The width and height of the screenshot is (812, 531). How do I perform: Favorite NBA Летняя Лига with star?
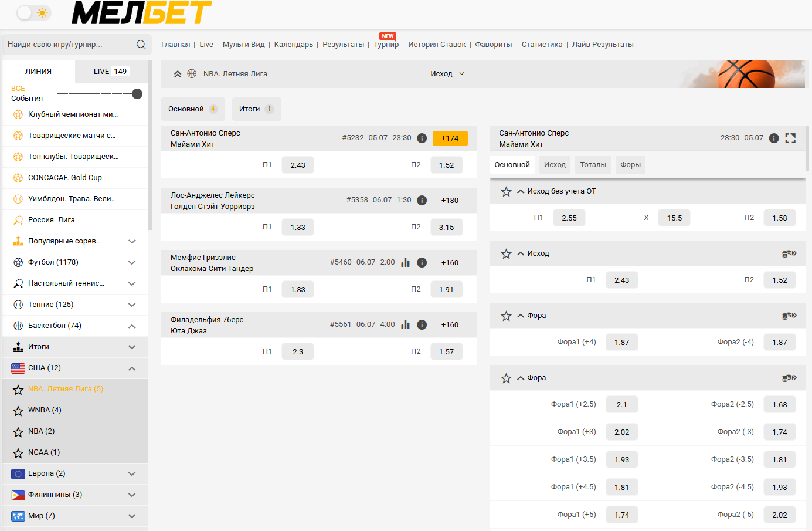(18, 390)
